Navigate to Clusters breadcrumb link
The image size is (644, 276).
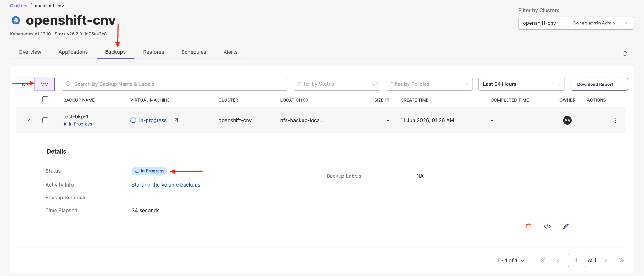pyautogui.click(x=19, y=6)
